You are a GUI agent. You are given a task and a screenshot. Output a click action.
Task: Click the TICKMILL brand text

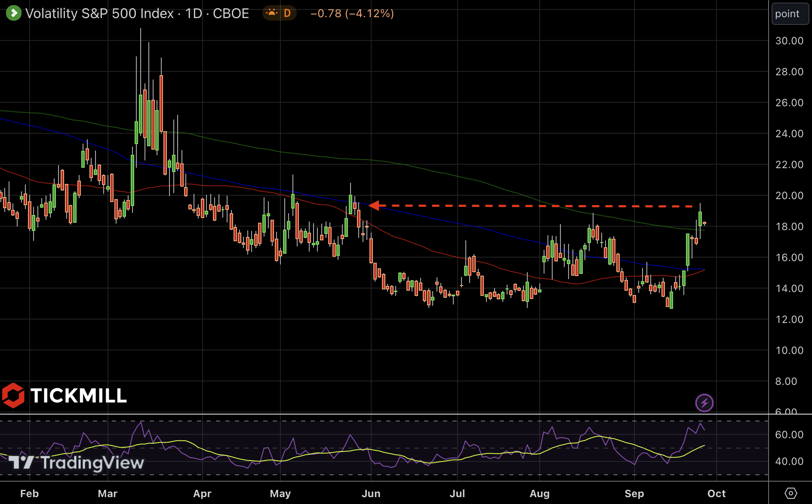[79, 396]
